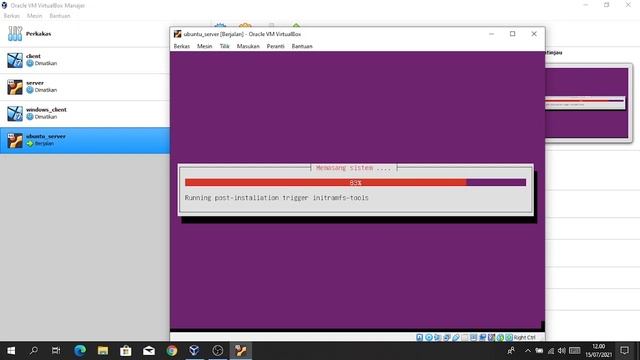
Task: Open the network adapter indicator in the VM status bar
Action: coord(447,338)
